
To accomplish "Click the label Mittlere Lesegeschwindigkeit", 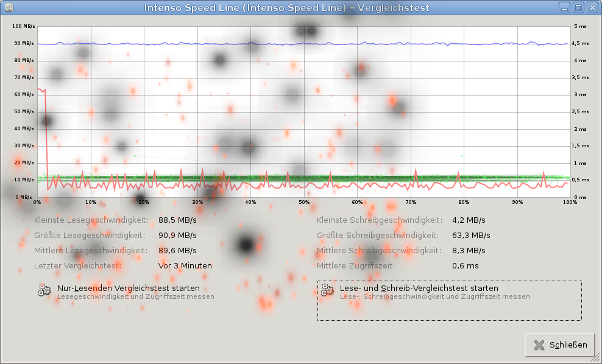I will coord(91,250).
